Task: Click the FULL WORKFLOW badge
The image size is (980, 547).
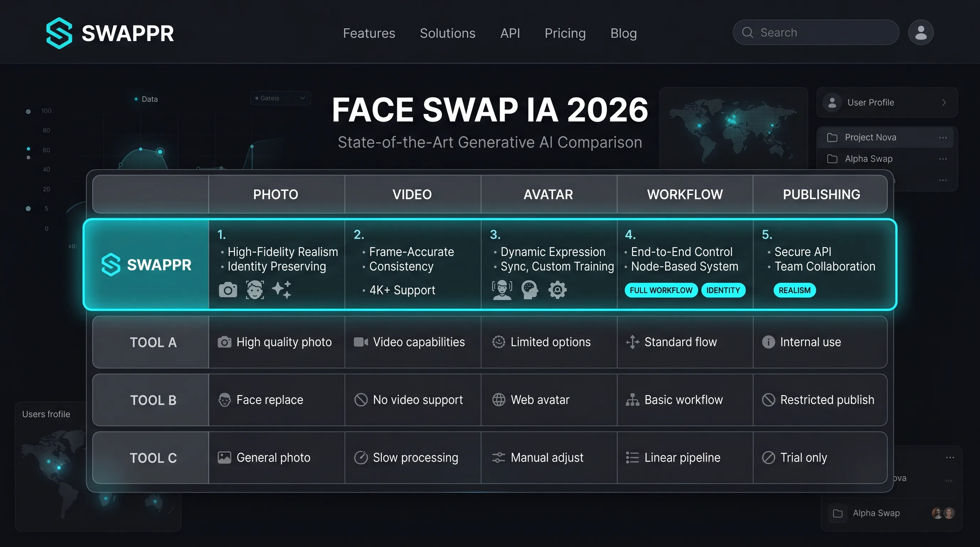Action: click(x=661, y=290)
